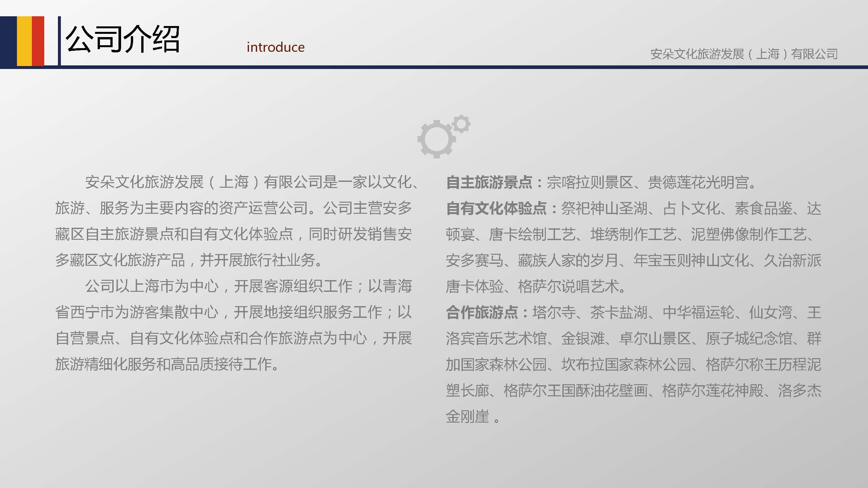Click the large gray gear icon
Viewport: 868px width, 488px height.
[436, 139]
